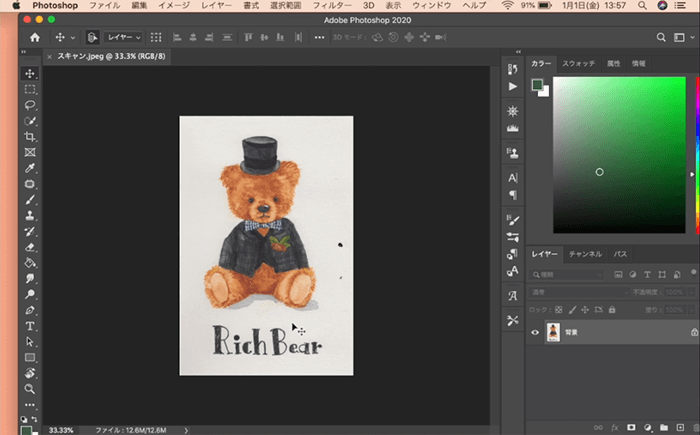This screenshot has height=435, width=700.
Task: Select the Zoom tool
Action: tap(30, 389)
